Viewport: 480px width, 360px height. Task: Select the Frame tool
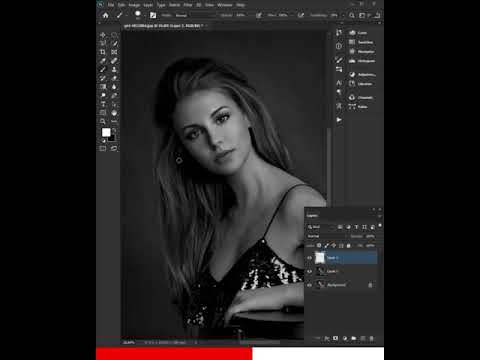tap(114, 52)
